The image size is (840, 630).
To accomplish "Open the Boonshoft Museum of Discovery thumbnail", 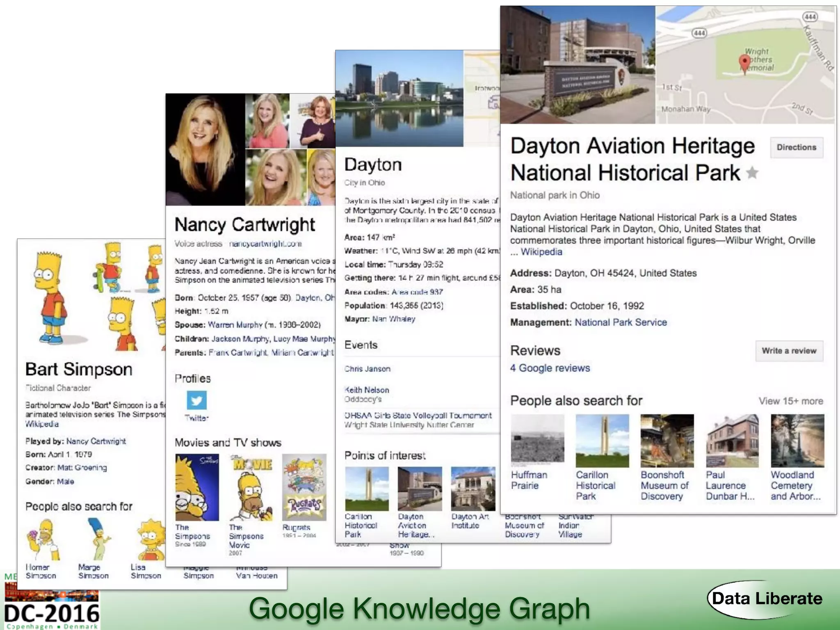I will point(667,441).
